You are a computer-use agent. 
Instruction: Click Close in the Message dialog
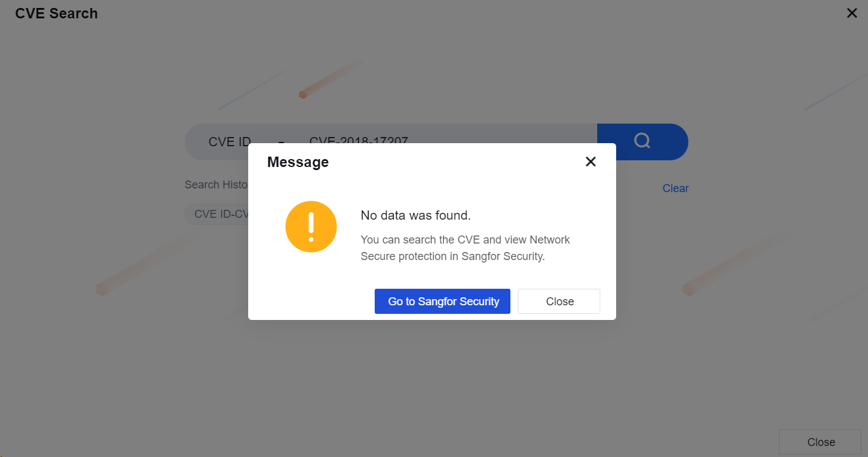[559, 302]
